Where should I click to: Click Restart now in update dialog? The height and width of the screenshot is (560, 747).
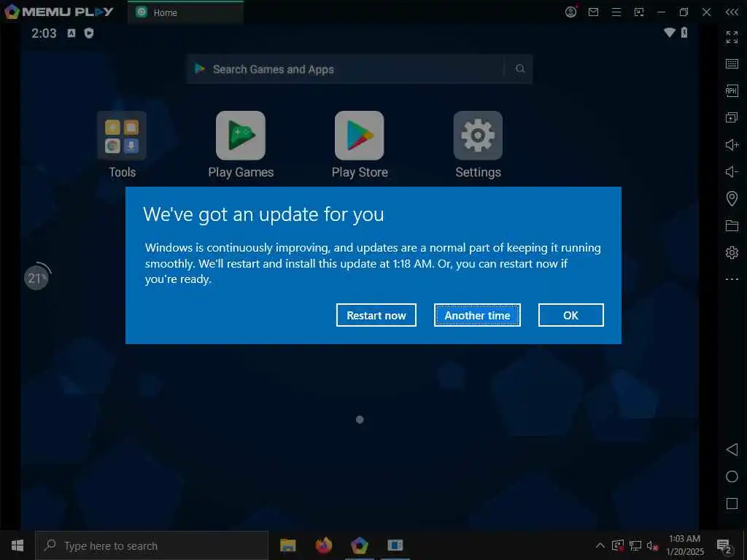coord(376,315)
